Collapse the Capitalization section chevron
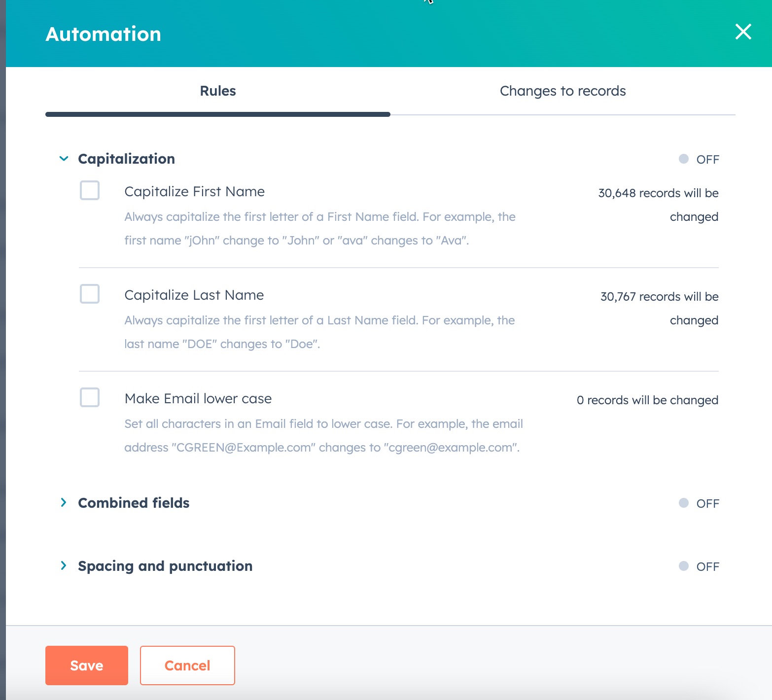772x700 pixels. 64,159
